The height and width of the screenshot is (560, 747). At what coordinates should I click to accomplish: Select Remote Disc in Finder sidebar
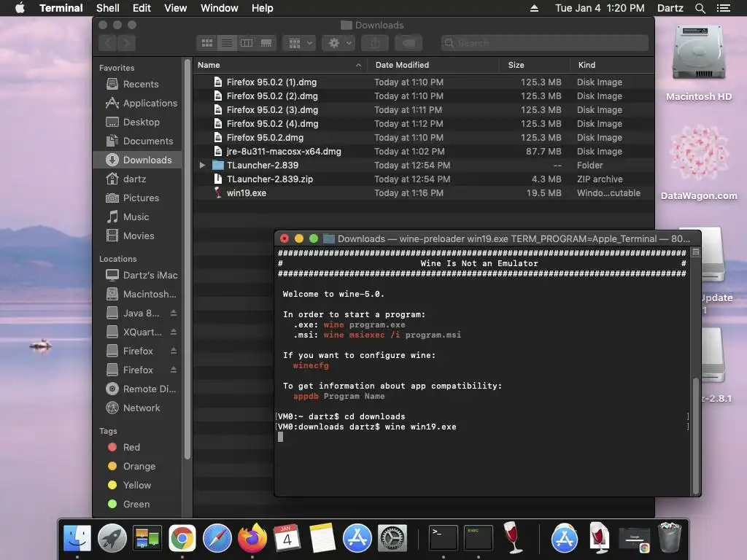(x=138, y=389)
